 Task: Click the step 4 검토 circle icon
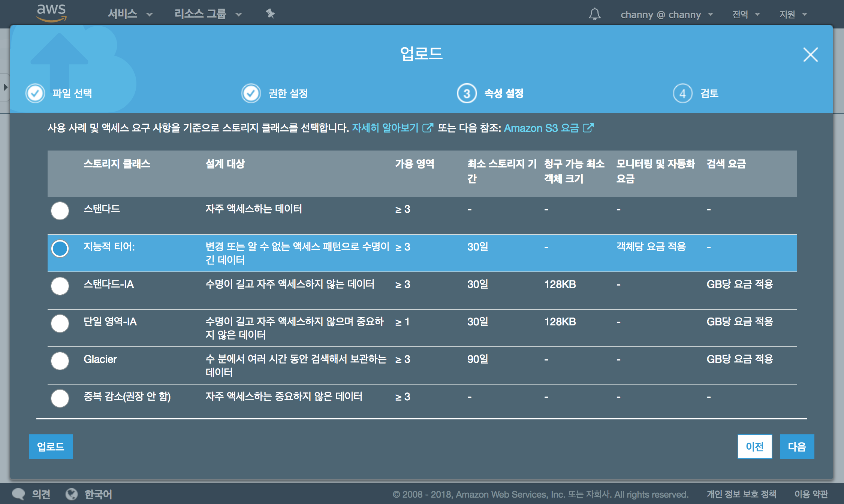pyautogui.click(x=682, y=93)
